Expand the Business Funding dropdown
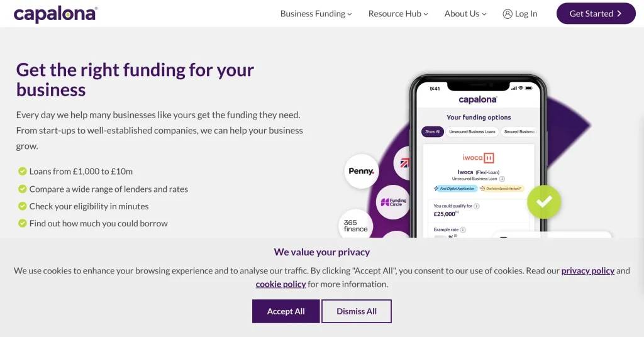The width and height of the screenshot is (644, 337). coord(316,14)
